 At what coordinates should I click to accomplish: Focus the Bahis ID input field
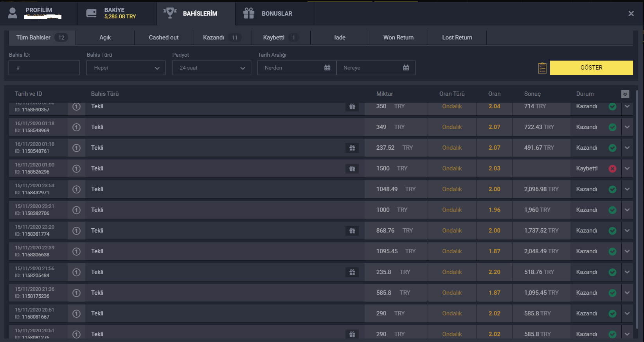(44, 68)
